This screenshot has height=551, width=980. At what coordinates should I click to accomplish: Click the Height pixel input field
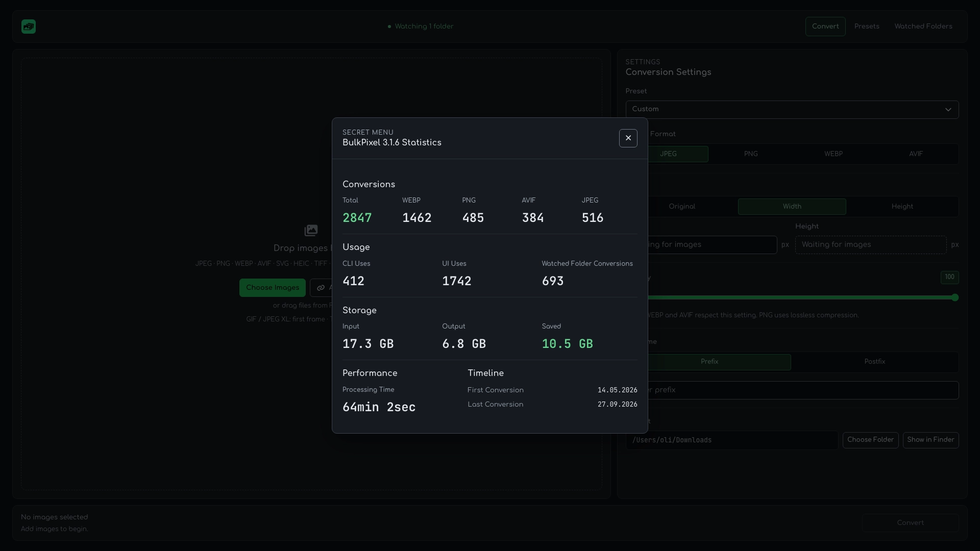point(871,245)
